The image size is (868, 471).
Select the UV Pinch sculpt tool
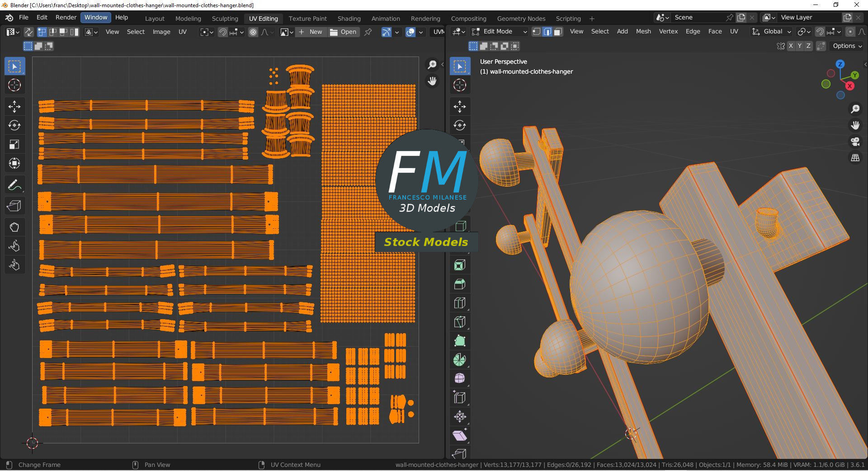[x=14, y=265]
